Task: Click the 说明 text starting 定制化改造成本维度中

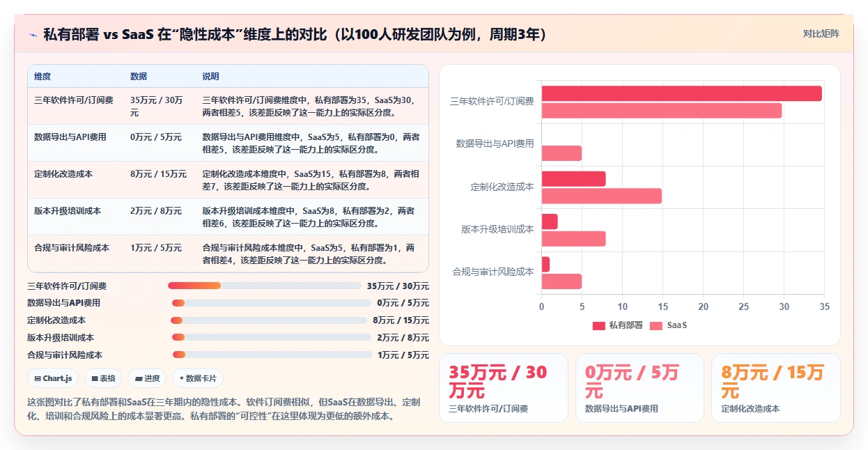Action: pyautogui.click(x=310, y=180)
